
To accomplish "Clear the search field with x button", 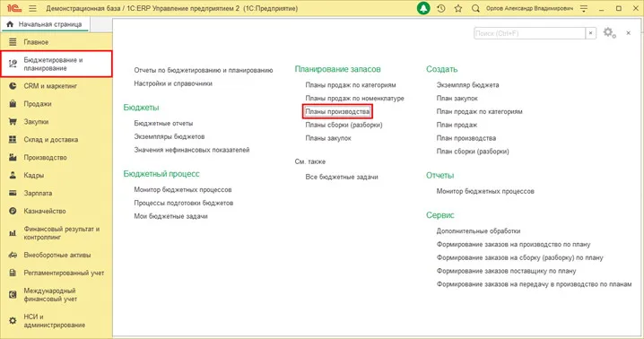I will pyautogui.click(x=590, y=33).
